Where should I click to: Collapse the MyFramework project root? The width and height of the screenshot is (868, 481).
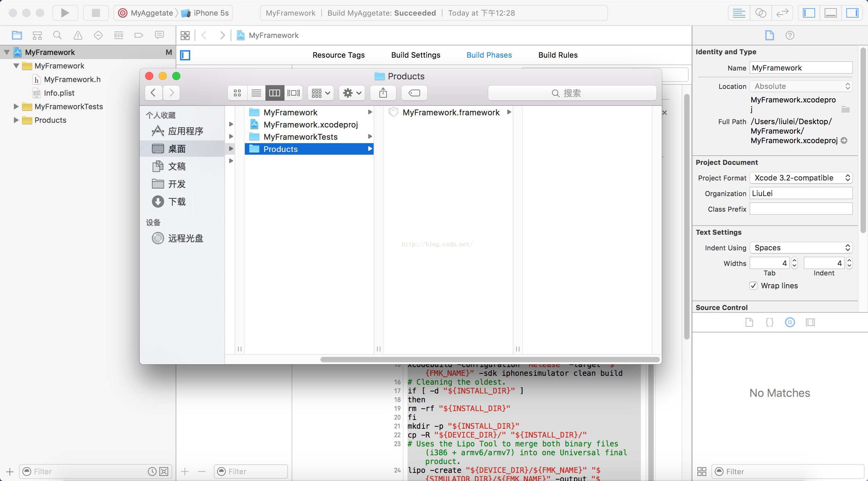click(x=7, y=52)
